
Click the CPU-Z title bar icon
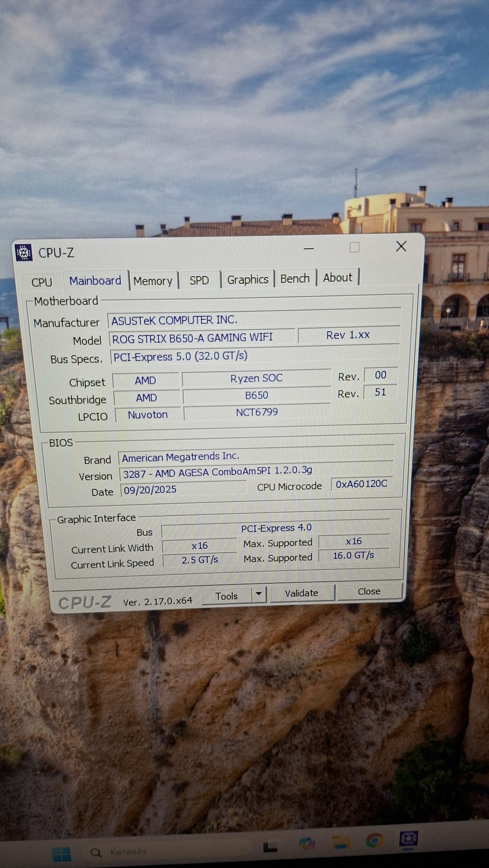point(23,253)
